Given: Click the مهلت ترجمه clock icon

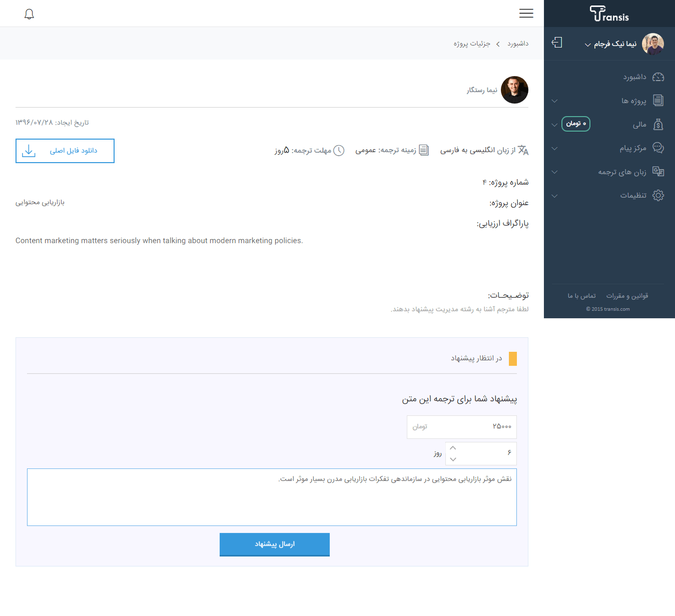Looking at the screenshot, I should coord(339,150).
